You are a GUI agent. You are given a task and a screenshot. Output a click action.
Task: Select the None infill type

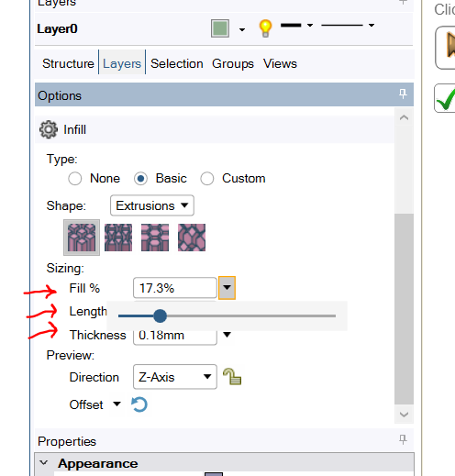75,179
